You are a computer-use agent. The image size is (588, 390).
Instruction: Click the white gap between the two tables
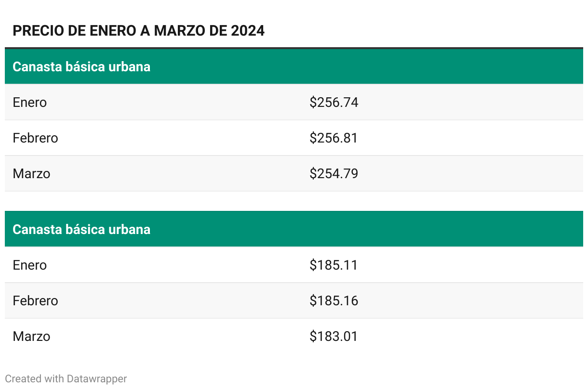click(294, 201)
